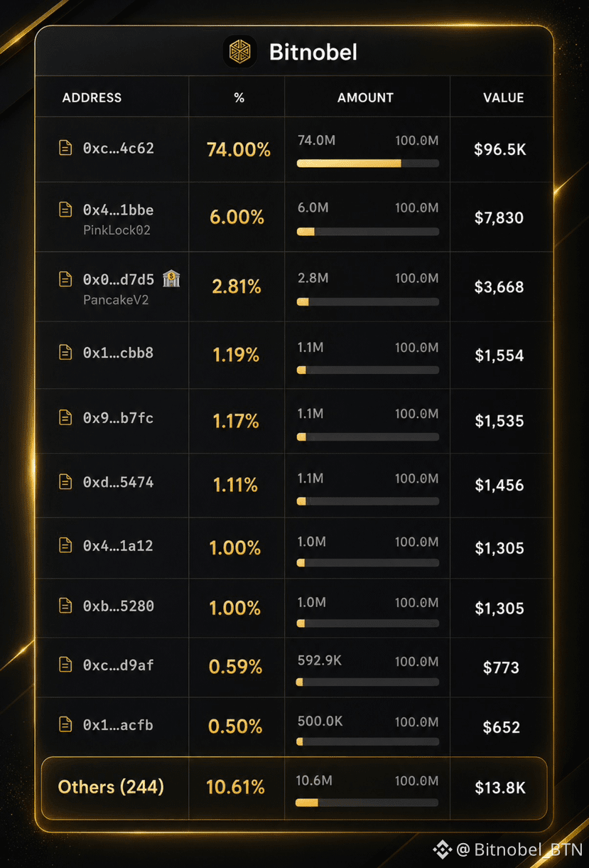Click the document icon beside 0xd…5474
The image size is (589, 868).
pyautogui.click(x=65, y=482)
